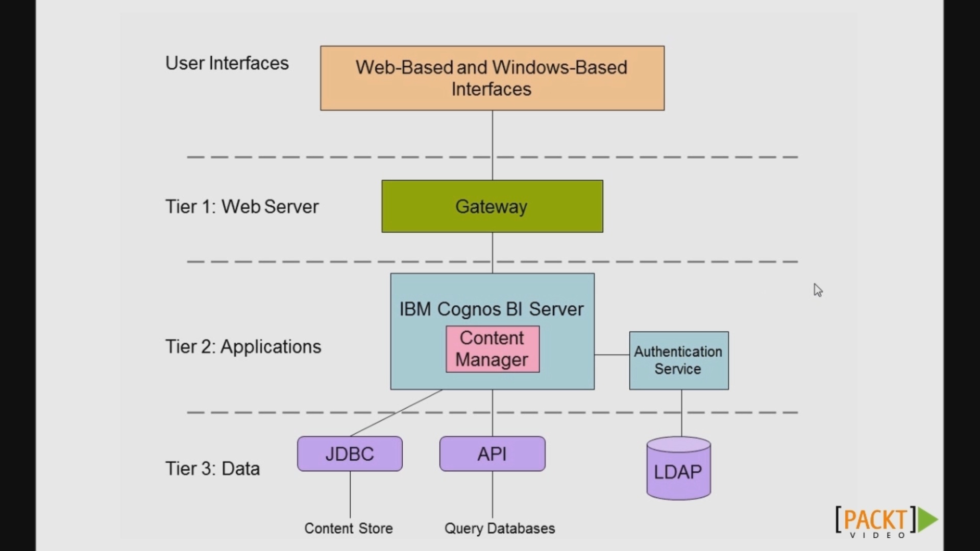Click the Gateway node icon

coord(492,206)
